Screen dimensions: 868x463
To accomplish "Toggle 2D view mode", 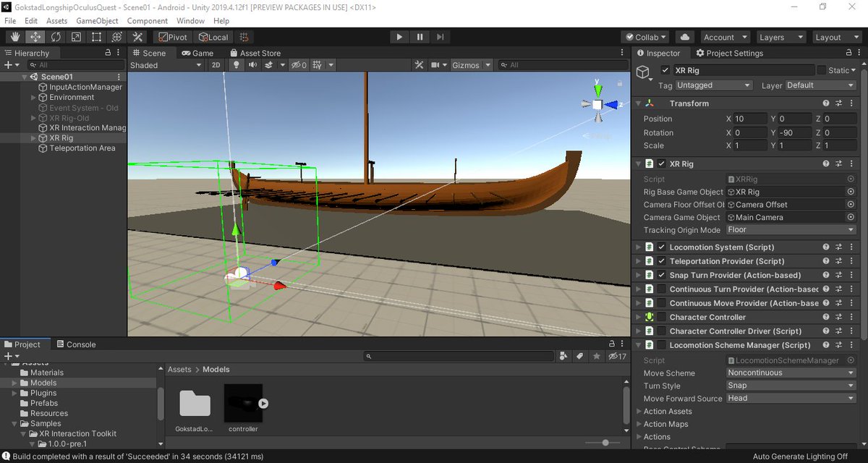I will point(216,65).
